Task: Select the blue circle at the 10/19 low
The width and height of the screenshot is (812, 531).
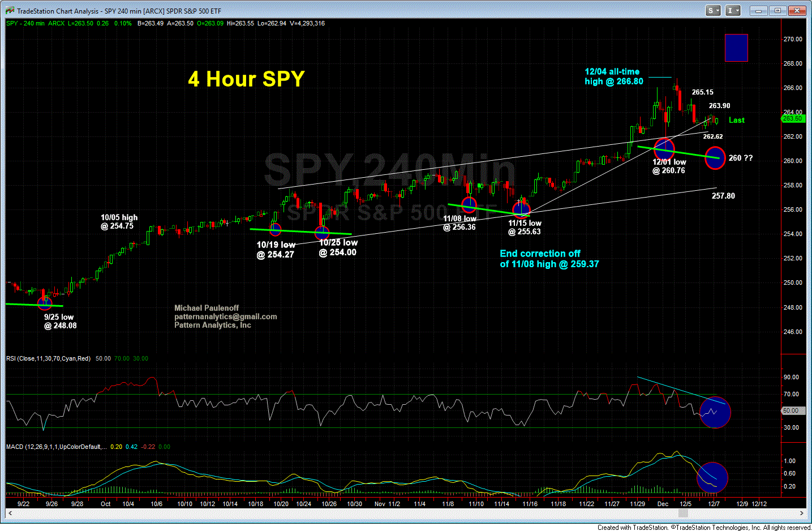Action: click(275, 229)
